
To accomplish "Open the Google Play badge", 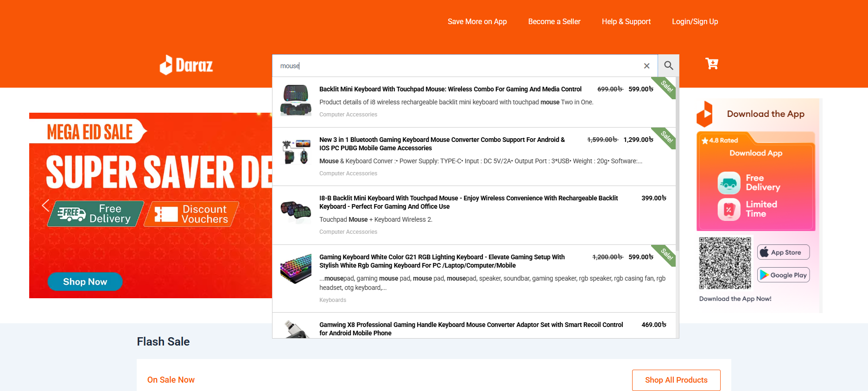I will (x=783, y=275).
